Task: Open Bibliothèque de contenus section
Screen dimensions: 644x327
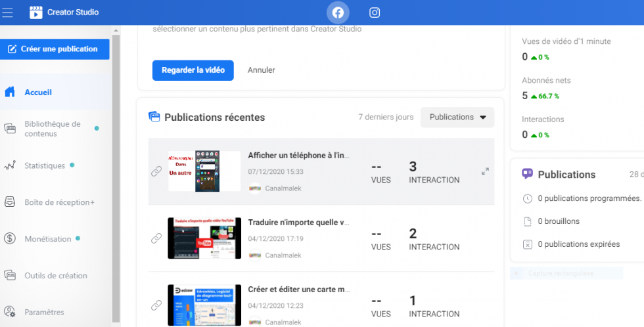Action: coord(52,129)
